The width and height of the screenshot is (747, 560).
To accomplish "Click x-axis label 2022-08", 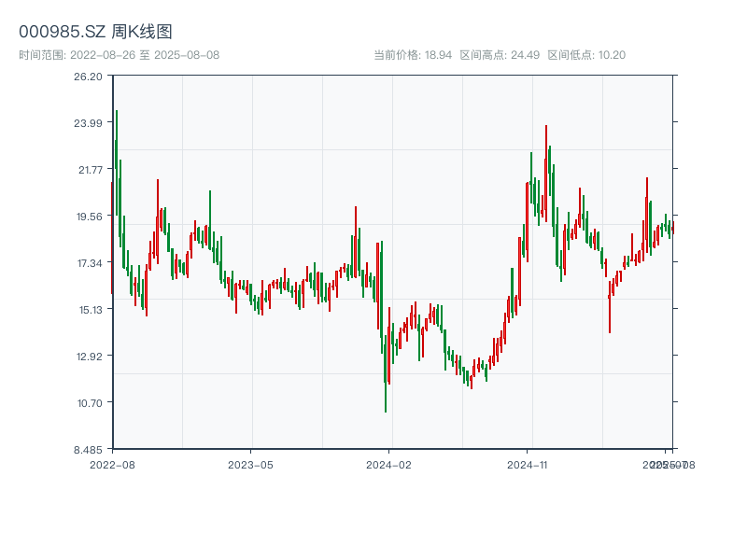I will 112,465.
